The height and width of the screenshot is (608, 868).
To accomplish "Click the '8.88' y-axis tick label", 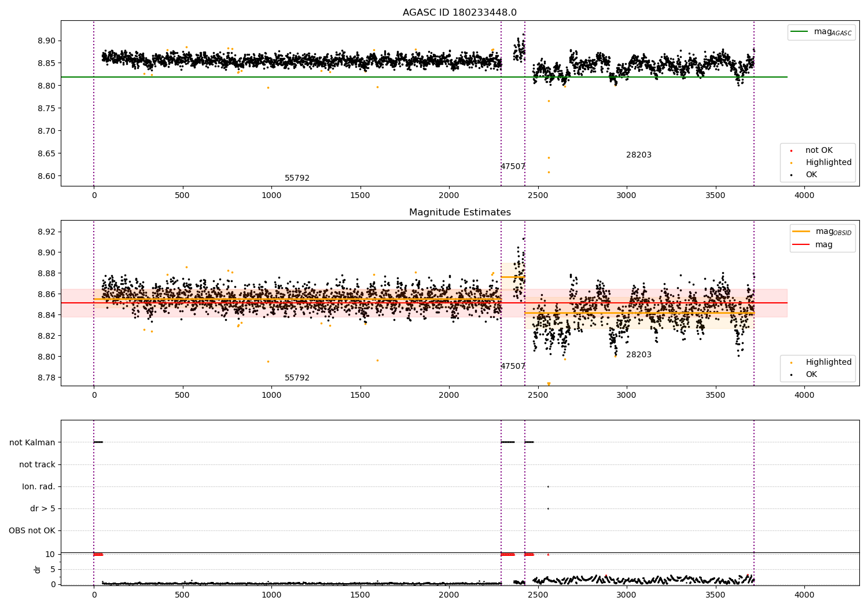I will [46, 273].
